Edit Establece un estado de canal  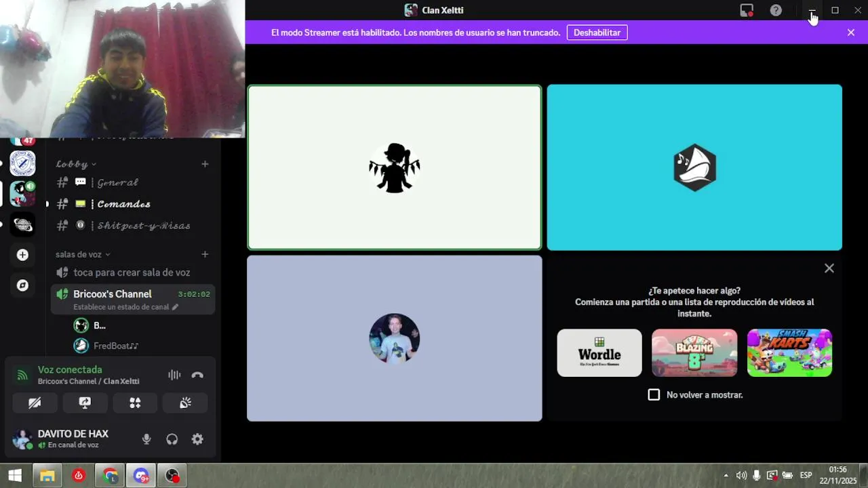point(125,307)
